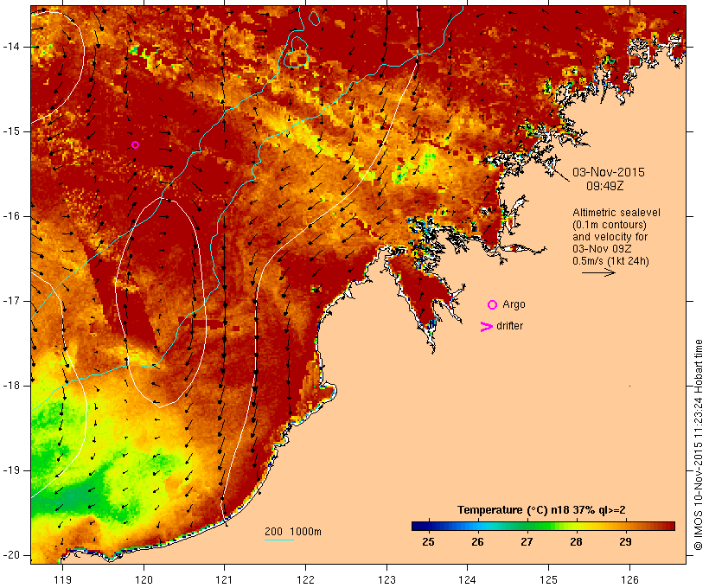Click the latitude axis label -15
Viewport: 709px width, 588px height.
(11, 131)
